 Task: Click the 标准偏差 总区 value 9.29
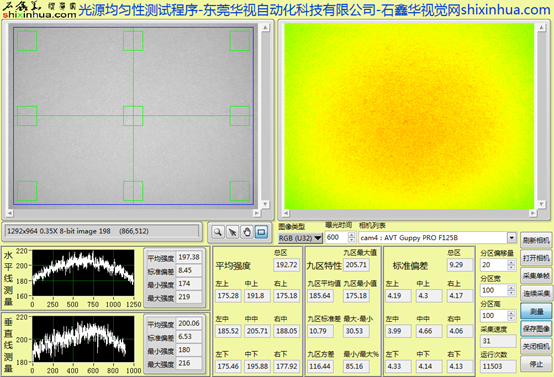coord(460,265)
